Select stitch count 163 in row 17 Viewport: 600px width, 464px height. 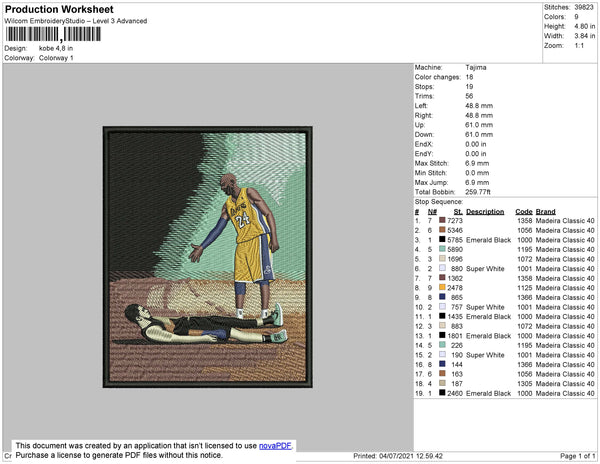[x=457, y=374]
